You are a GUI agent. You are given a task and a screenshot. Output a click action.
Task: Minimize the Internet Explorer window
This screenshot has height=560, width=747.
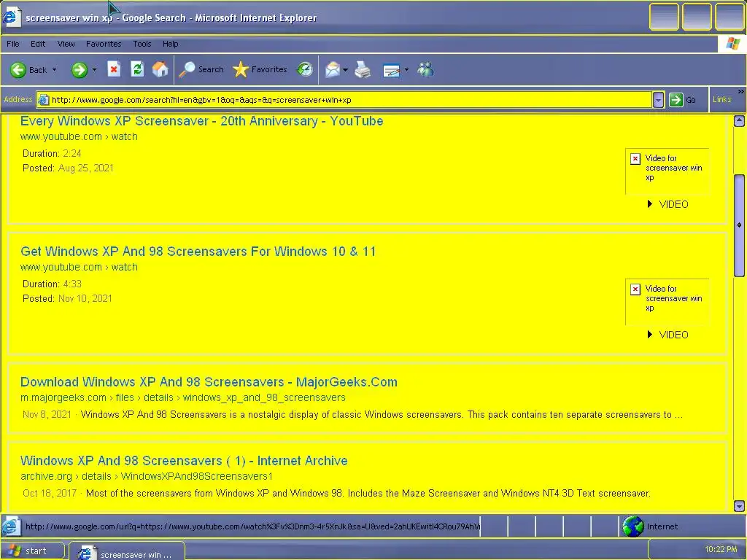[x=664, y=17]
